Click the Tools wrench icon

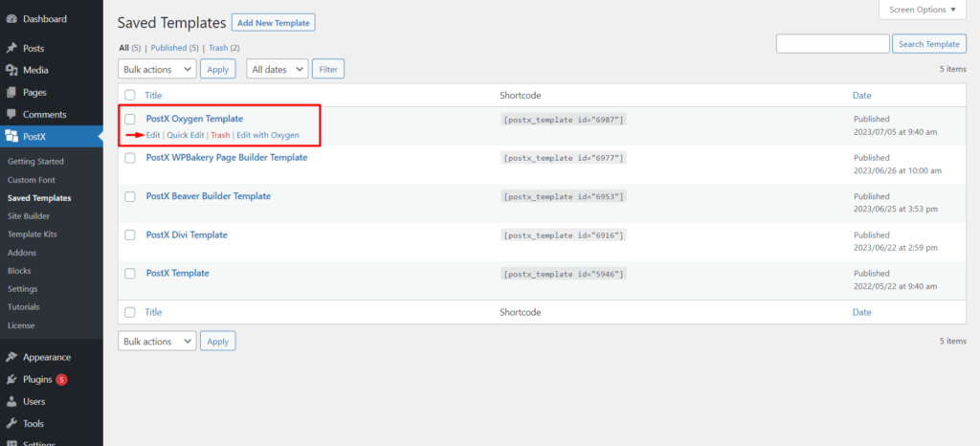point(11,424)
